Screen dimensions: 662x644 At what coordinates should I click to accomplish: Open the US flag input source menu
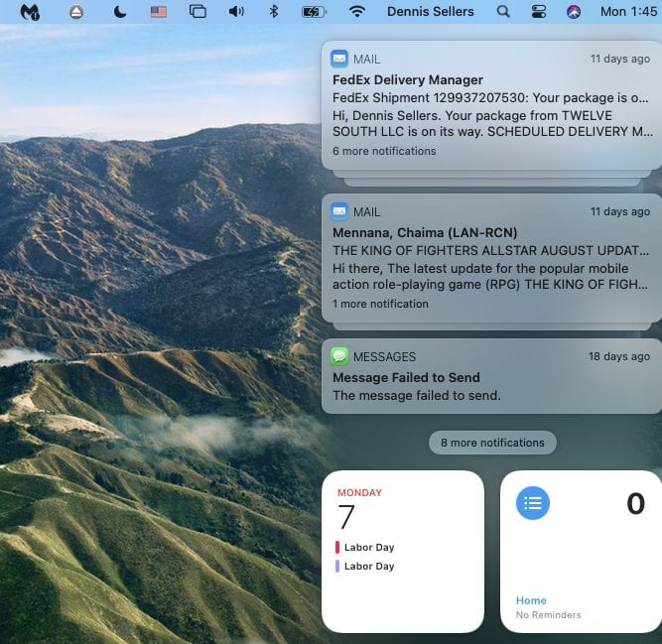(159, 12)
